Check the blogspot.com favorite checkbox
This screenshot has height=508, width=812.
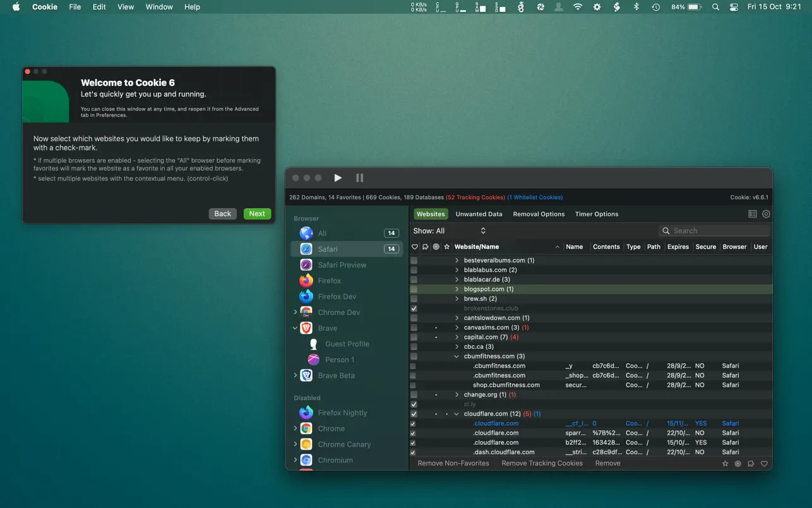[x=414, y=289]
